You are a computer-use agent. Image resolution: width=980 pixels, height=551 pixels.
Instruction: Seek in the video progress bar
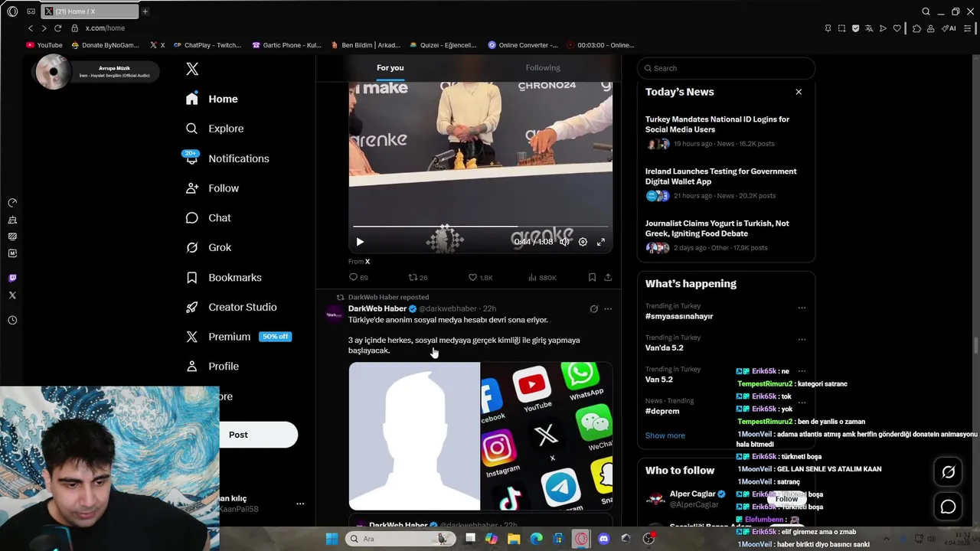[480, 227]
